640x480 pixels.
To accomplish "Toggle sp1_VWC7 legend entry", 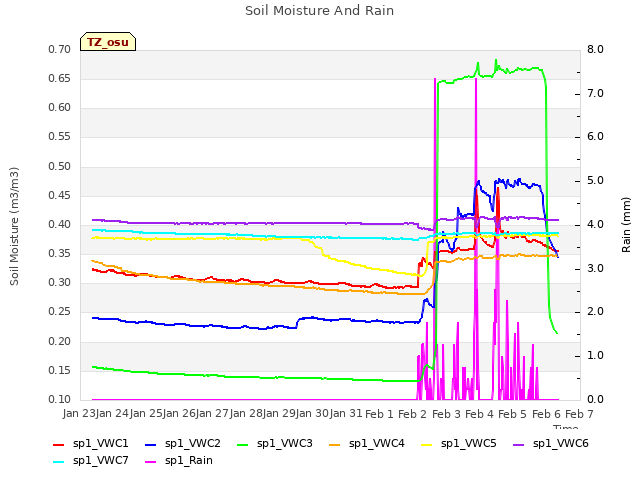I will pos(91,461).
